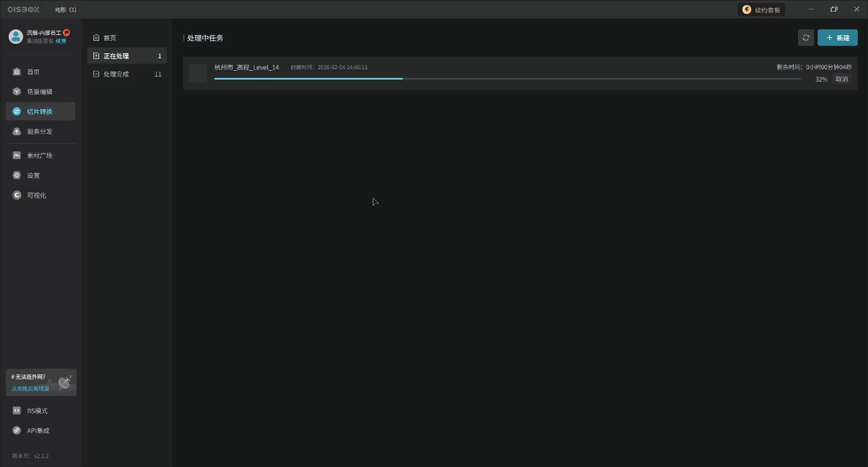Select the 正在处理 processing tab
Image resolution: width=868 pixels, height=467 pixels.
pyautogui.click(x=127, y=56)
